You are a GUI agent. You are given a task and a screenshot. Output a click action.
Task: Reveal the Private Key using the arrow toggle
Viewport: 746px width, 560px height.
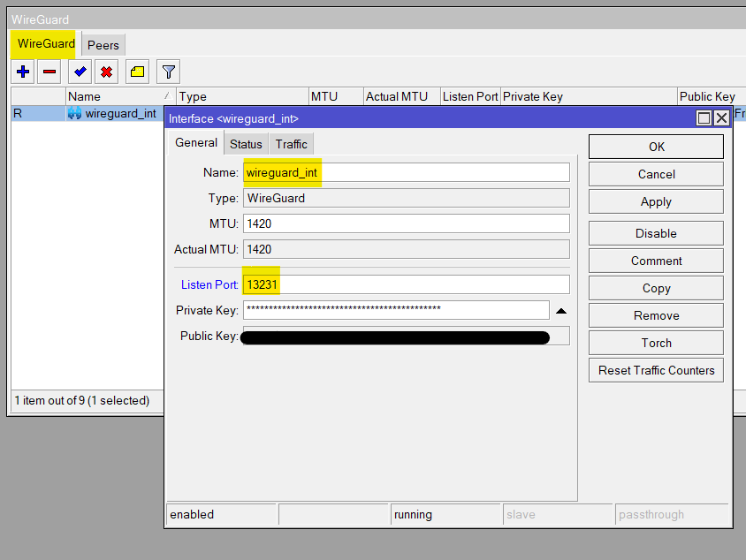pyautogui.click(x=559, y=309)
